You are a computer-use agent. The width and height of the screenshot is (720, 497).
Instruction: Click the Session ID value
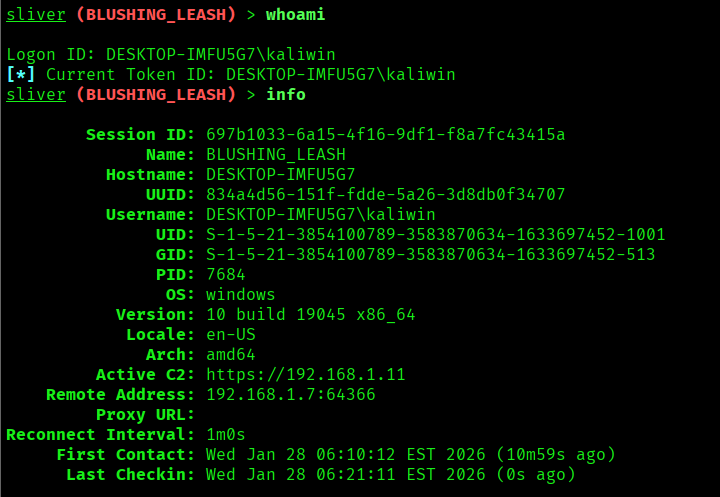click(x=385, y=135)
